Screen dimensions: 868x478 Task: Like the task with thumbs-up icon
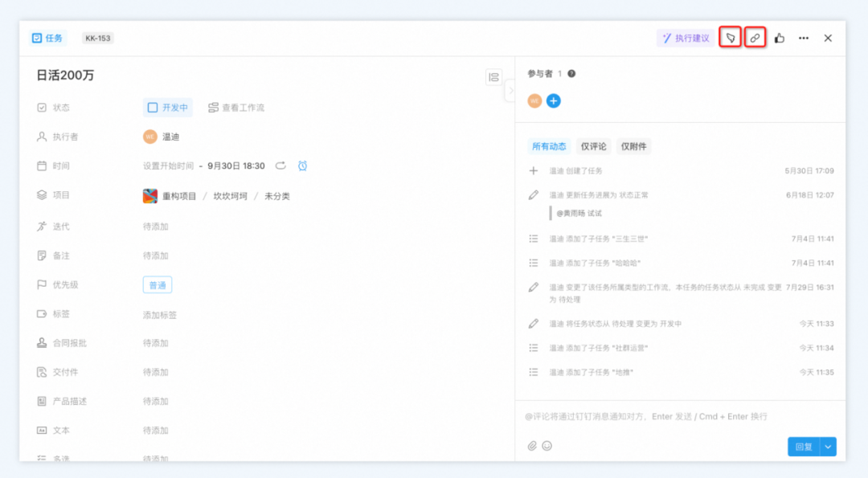coord(780,38)
